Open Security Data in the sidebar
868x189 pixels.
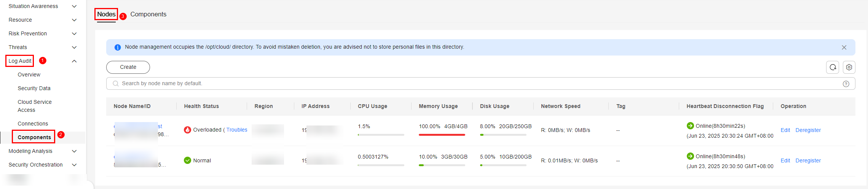pyautogui.click(x=34, y=88)
